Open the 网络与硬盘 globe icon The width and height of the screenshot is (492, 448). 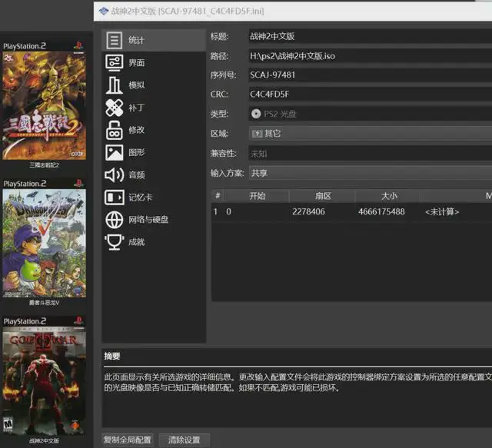[x=115, y=220]
